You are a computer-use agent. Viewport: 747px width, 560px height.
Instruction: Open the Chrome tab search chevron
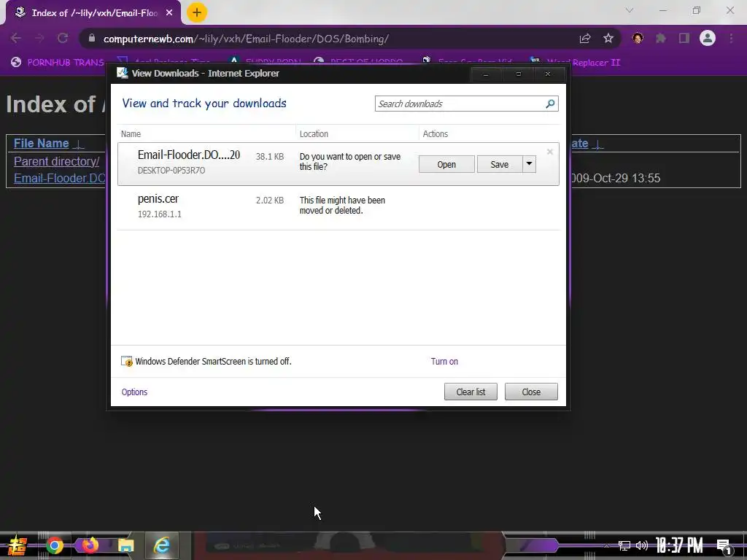(630, 10)
